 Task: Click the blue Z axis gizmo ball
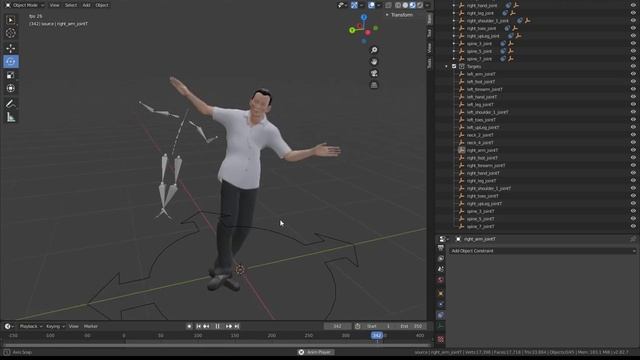point(364,17)
